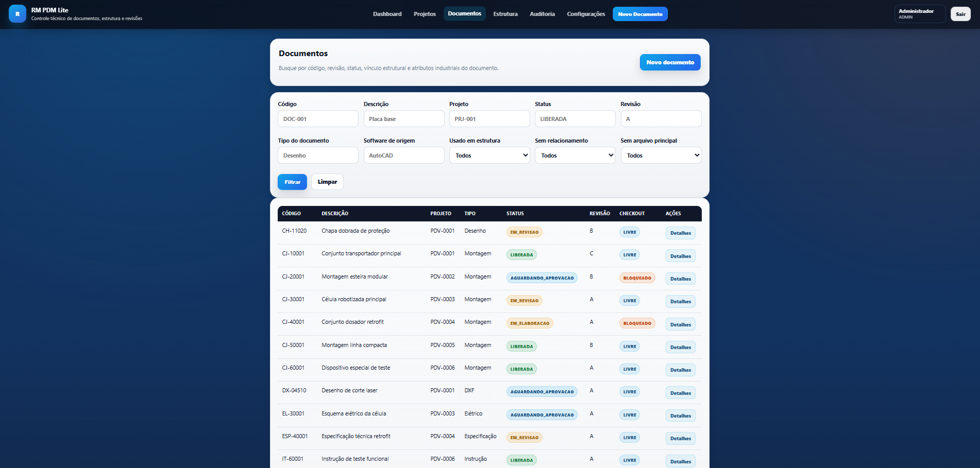This screenshot has width=980, height=468.
Task: Expand the Usado em estrutura dropdown
Action: (x=489, y=155)
